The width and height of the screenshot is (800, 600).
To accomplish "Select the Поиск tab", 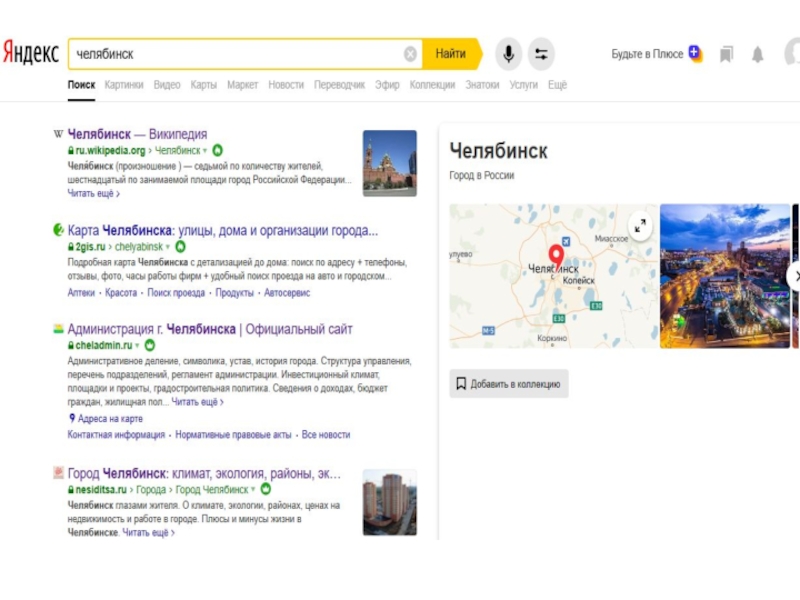I will 82,85.
